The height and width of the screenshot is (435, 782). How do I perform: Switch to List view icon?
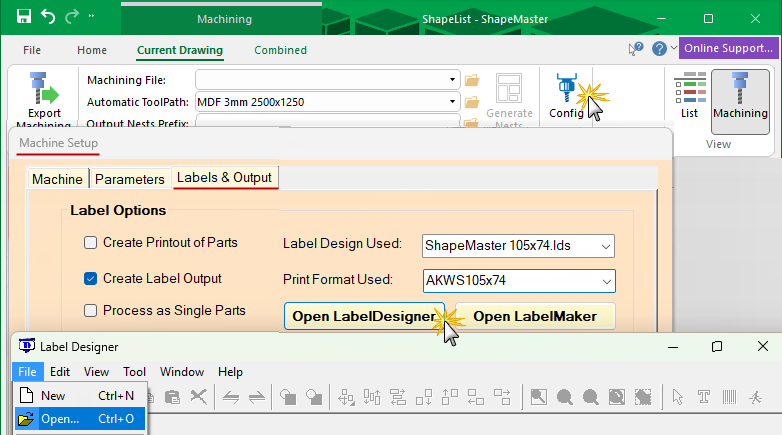pos(689,95)
